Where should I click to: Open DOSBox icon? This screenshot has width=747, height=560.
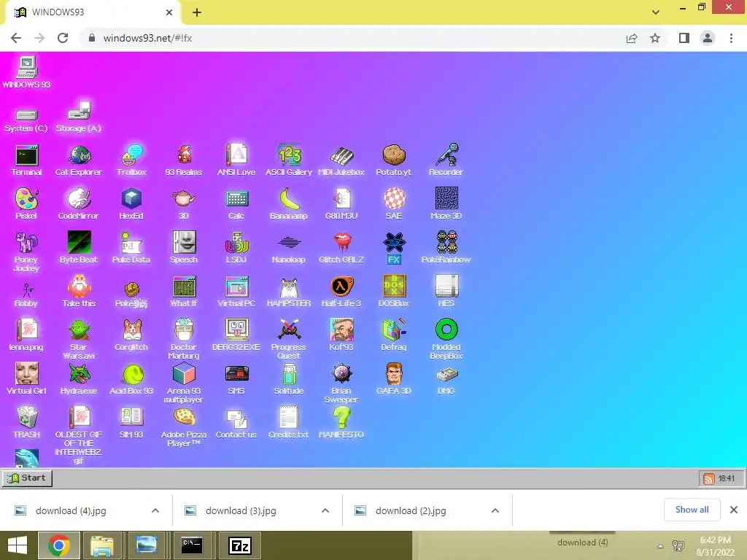(394, 292)
